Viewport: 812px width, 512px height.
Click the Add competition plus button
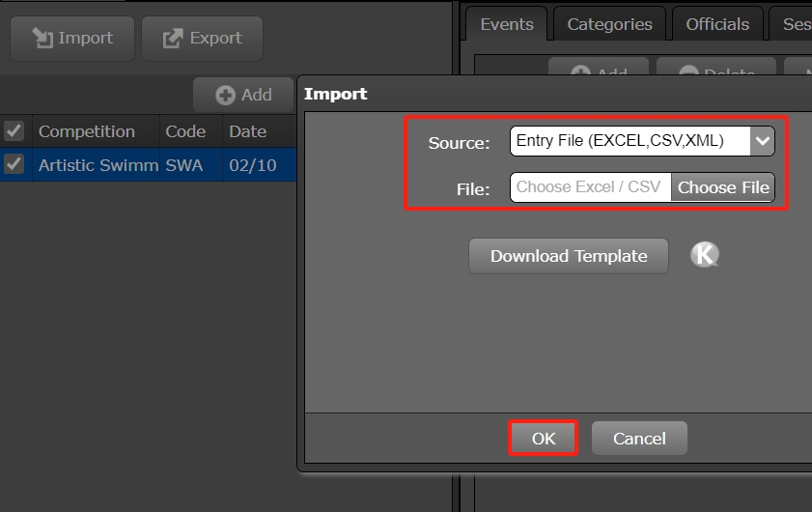[x=243, y=95]
